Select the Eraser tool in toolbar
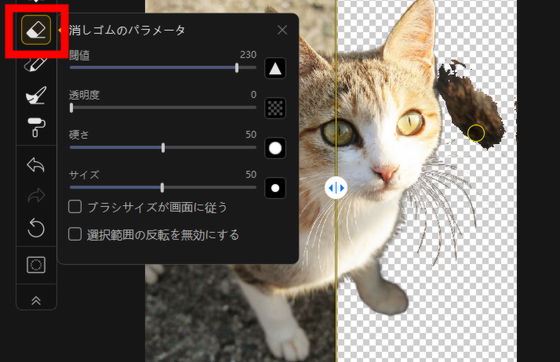Screen dimensions: 560x362 (36, 30)
